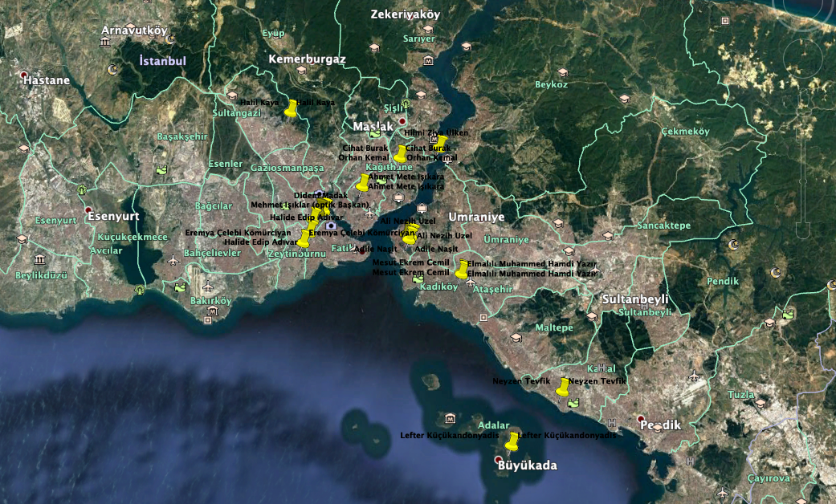
Task: Click the Zekeriyaköy place label
Action: pos(406,14)
